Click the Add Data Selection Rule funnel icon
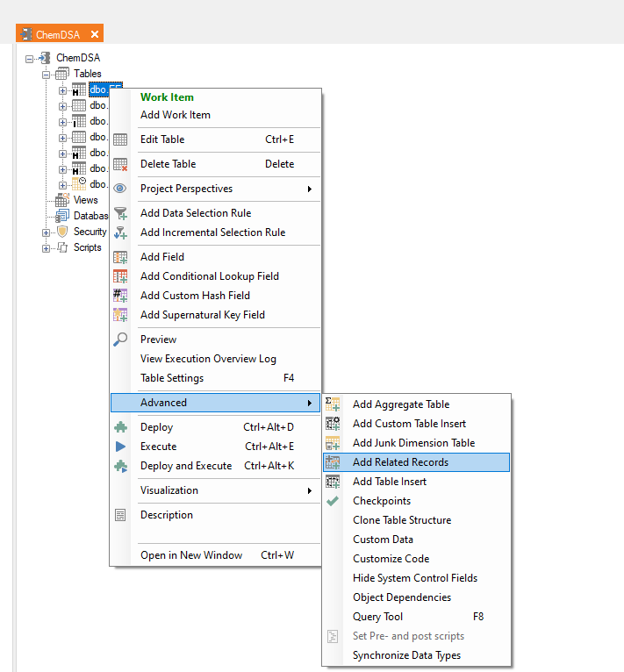 pyautogui.click(x=120, y=213)
